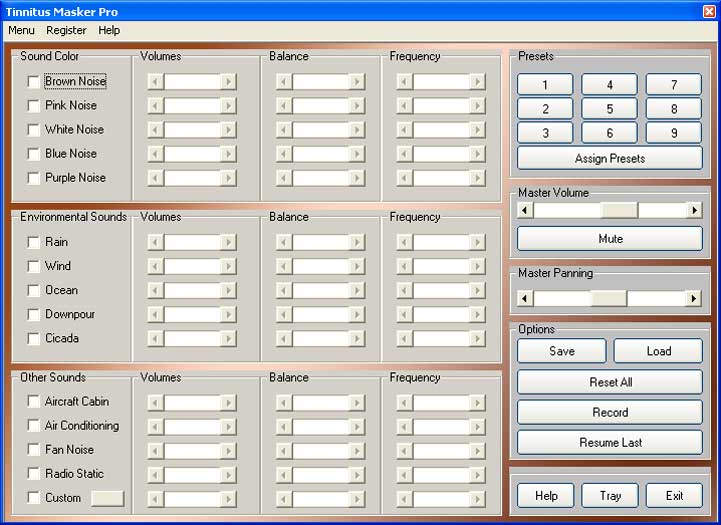This screenshot has height=525, width=721.
Task: Open the Register menu
Action: (66, 30)
